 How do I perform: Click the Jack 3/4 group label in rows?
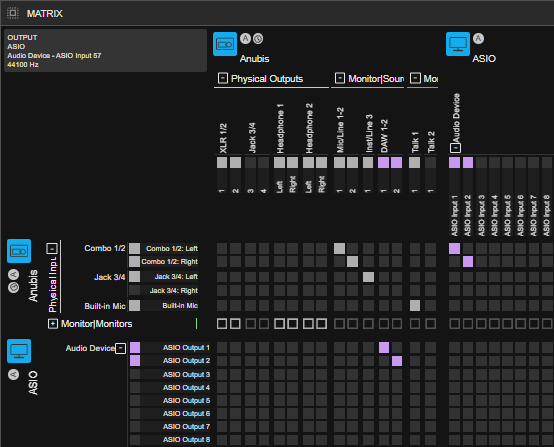pyautogui.click(x=110, y=277)
